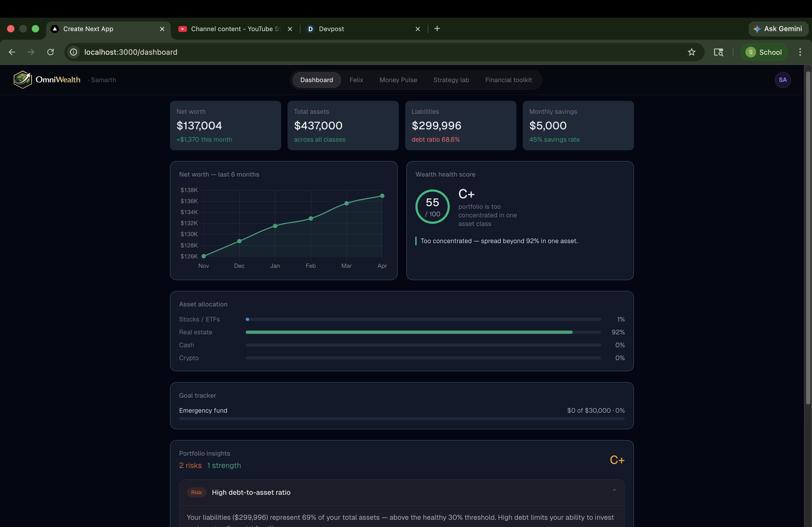Click Real estate allocation progress bar
The image size is (812, 527).
(423, 332)
